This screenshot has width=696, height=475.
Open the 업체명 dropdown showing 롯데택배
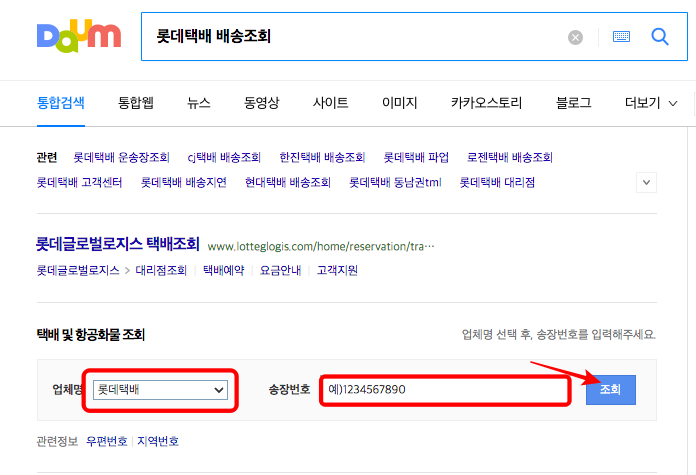[160, 390]
